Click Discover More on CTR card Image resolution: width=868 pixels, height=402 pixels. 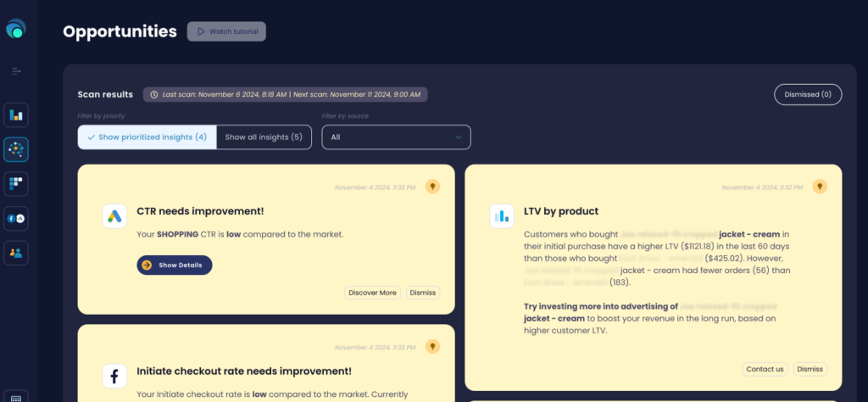coord(373,293)
